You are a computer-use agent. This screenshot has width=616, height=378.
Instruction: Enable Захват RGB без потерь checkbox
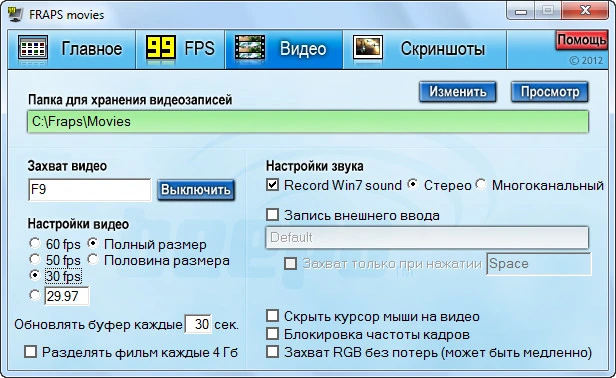(x=273, y=352)
